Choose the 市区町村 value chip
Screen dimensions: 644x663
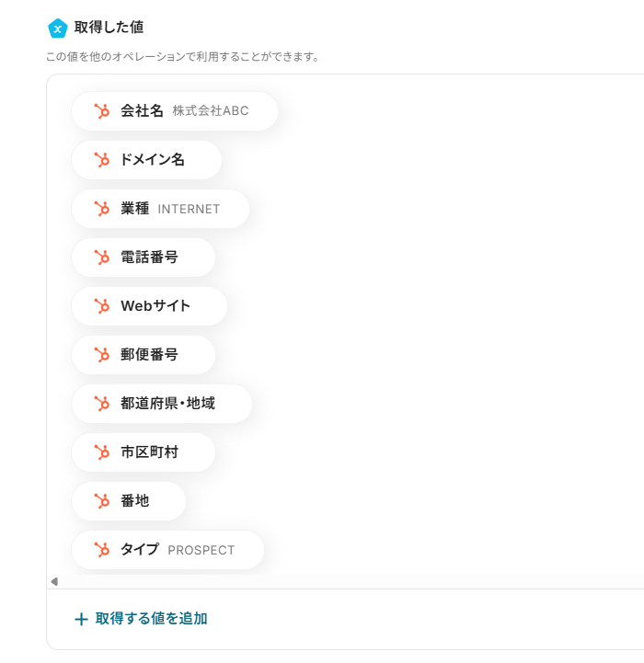pyautogui.click(x=144, y=452)
